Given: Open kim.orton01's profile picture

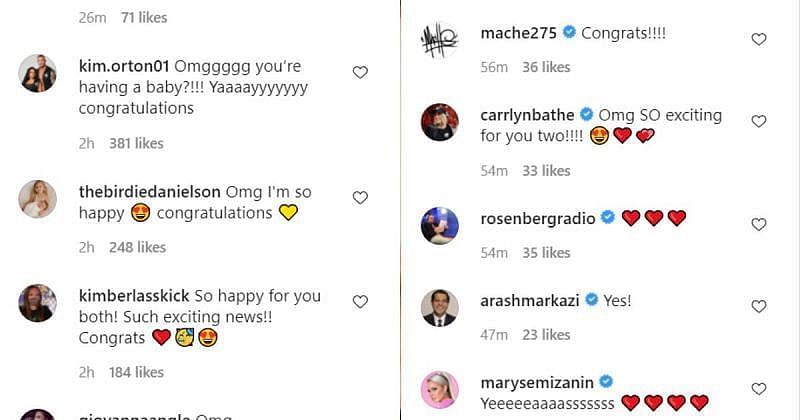Looking at the screenshot, I should [x=38, y=73].
